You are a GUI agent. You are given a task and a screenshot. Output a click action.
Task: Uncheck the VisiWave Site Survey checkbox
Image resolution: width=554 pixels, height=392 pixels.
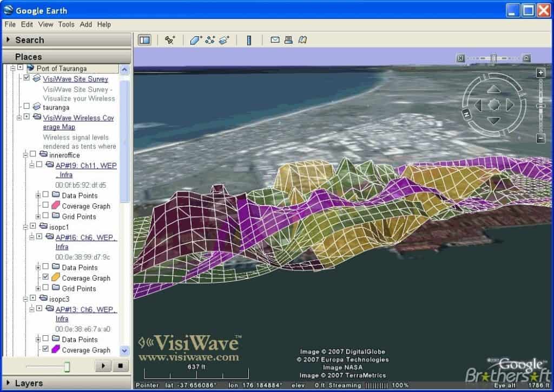[x=27, y=77]
